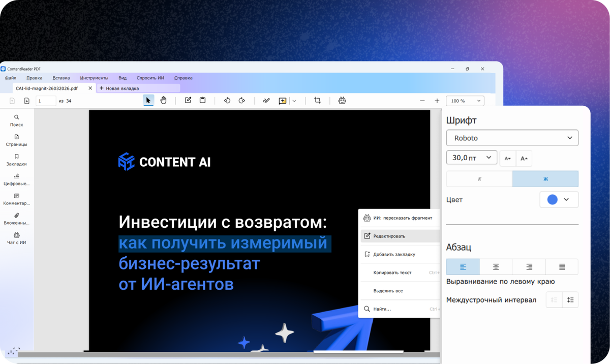Decrease line spacing icon
The height and width of the screenshot is (364, 610).
pyautogui.click(x=554, y=300)
